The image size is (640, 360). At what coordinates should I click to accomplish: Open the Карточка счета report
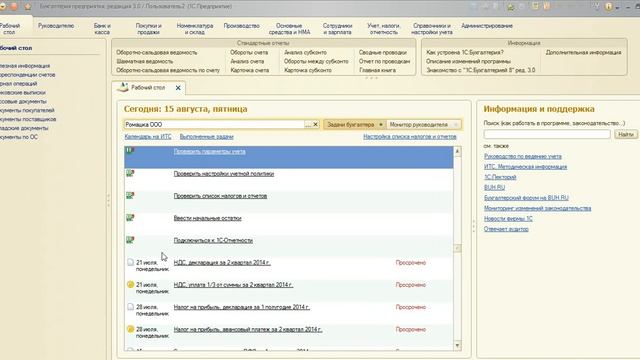point(249,70)
